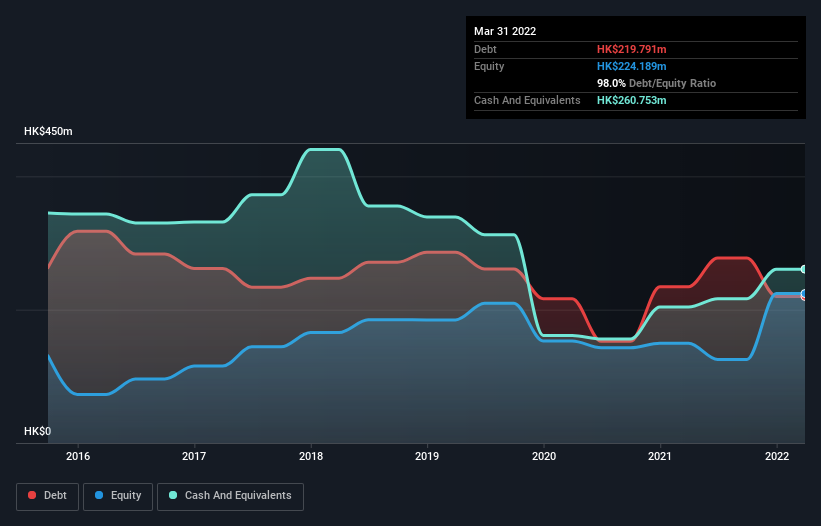Click the 2018 x-axis label
The image size is (821, 526).
311,456
